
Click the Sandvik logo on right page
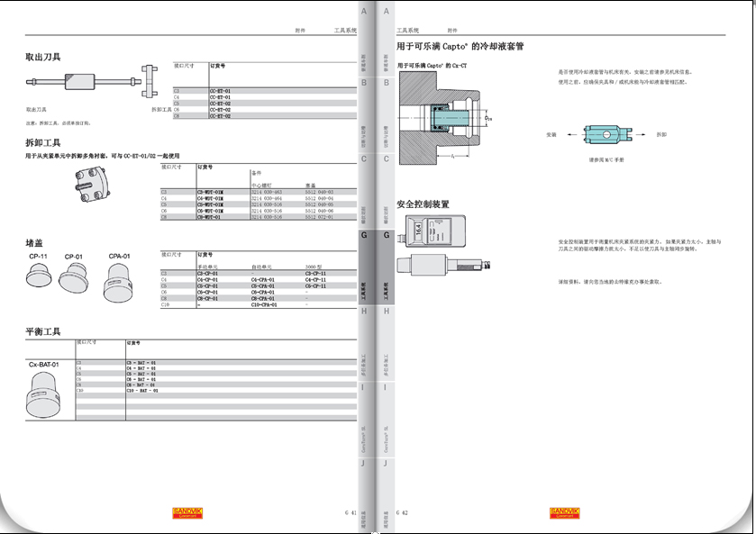coord(565,512)
